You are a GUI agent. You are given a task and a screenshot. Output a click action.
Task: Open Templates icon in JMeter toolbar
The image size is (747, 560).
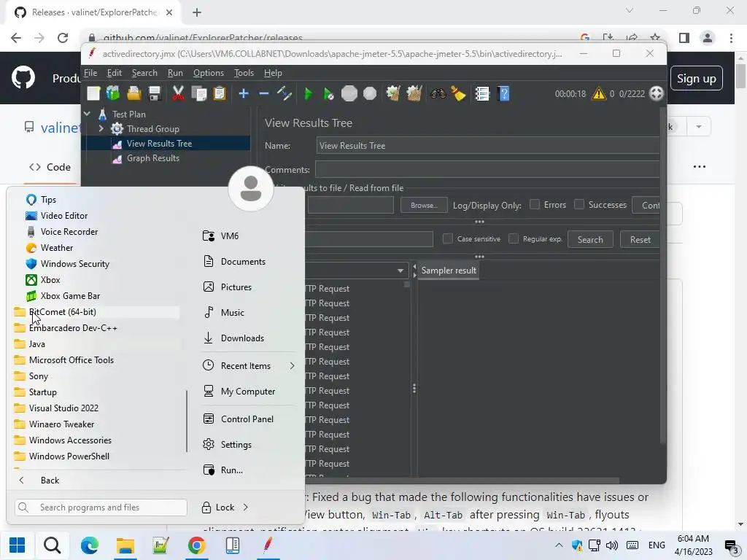113,93
